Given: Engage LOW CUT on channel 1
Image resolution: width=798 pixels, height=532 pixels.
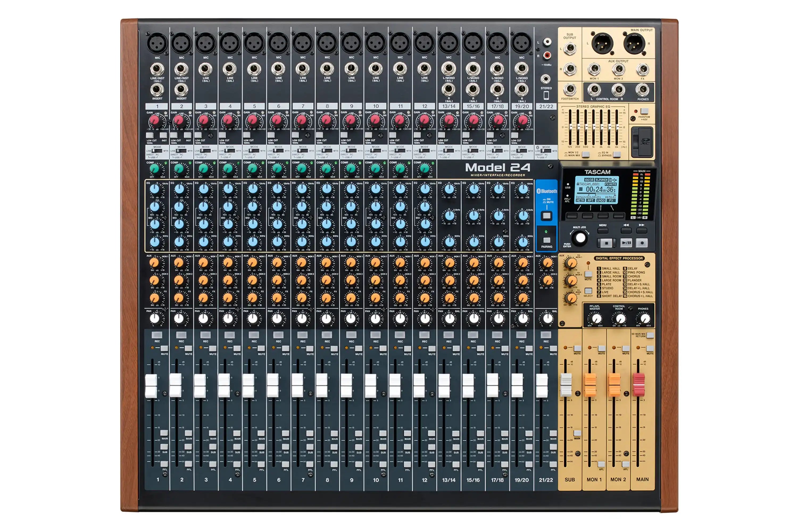Looking at the screenshot, I should (150, 136).
